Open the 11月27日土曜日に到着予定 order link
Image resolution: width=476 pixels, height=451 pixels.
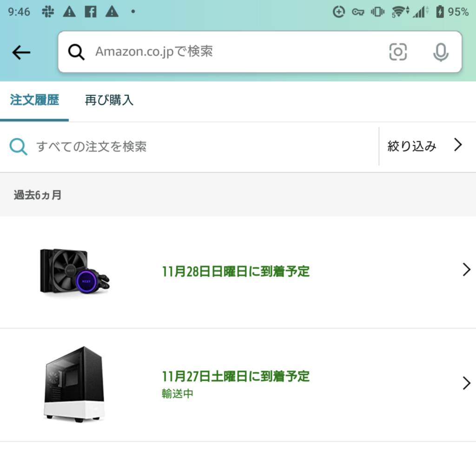[x=236, y=376]
